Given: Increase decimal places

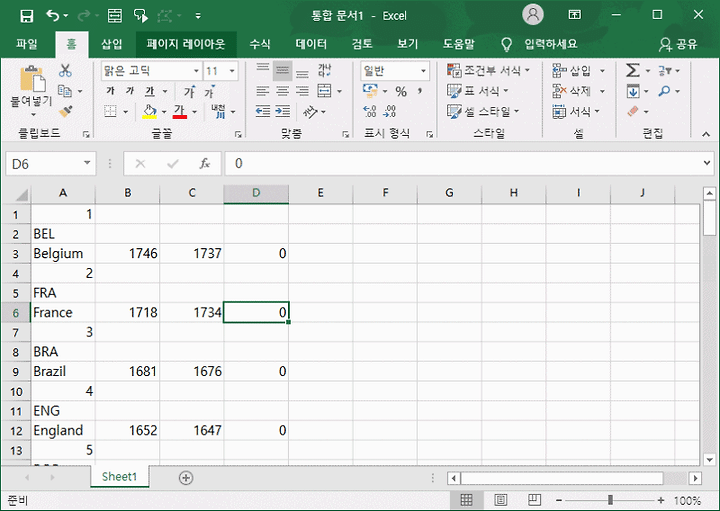Looking at the screenshot, I should [x=370, y=111].
